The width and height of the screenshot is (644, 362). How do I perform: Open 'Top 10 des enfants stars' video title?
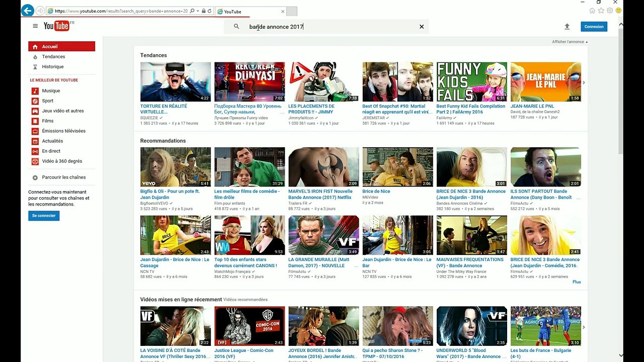click(x=246, y=262)
